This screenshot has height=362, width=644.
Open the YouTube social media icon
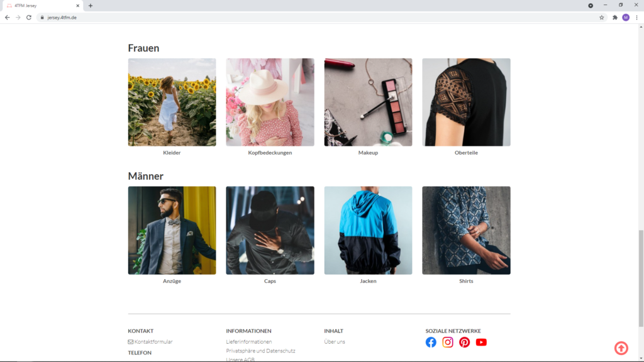481,343
